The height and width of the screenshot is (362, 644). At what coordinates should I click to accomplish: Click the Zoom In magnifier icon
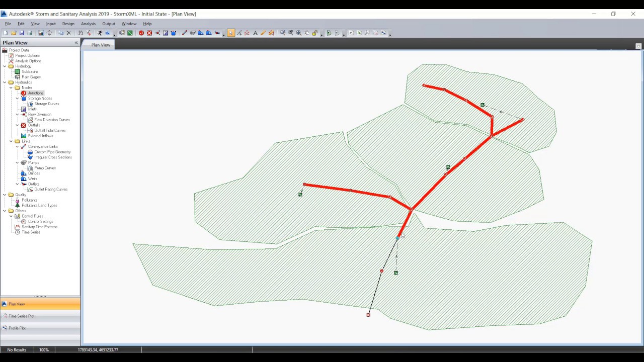(x=282, y=33)
